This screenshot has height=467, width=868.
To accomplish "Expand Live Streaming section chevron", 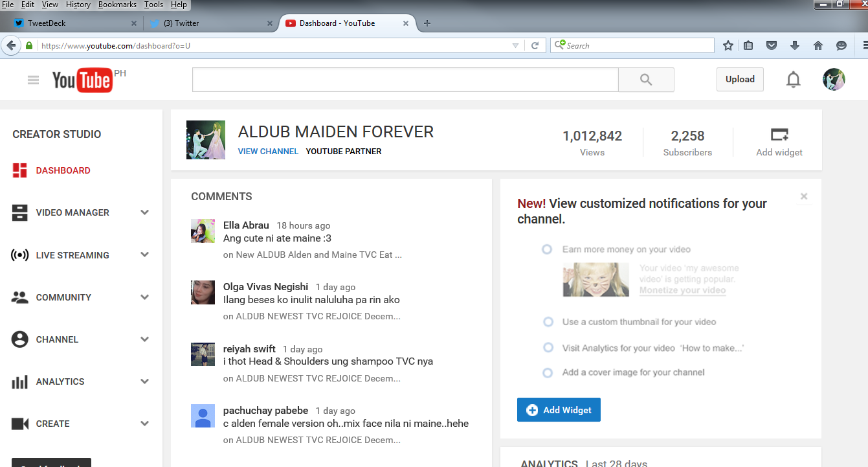I will coord(145,255).
